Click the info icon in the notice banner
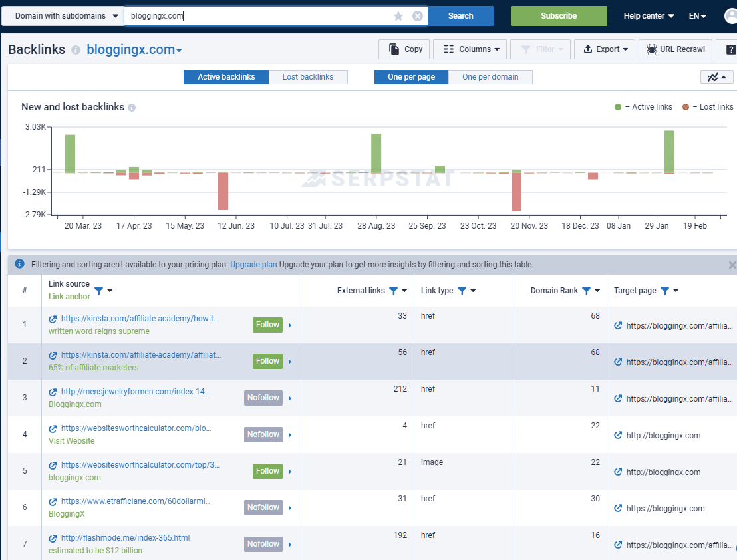Screen dimensions: 737x560 click(20, 264)
